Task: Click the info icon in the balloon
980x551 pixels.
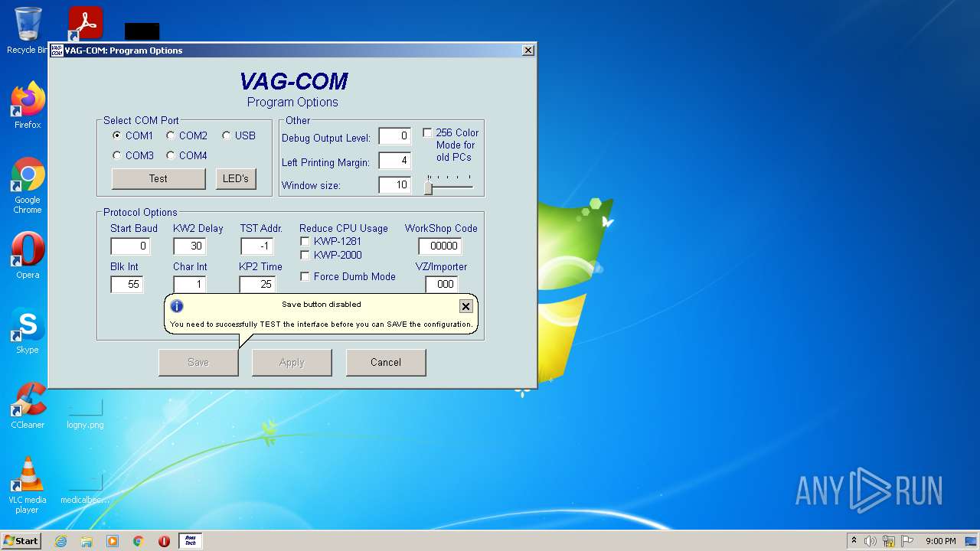Action: pos(177,306)
